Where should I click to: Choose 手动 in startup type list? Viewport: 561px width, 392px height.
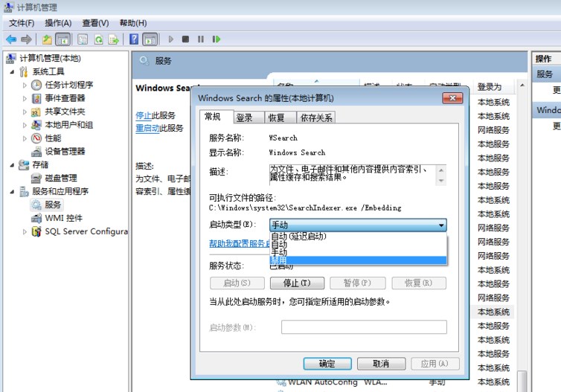358,252
